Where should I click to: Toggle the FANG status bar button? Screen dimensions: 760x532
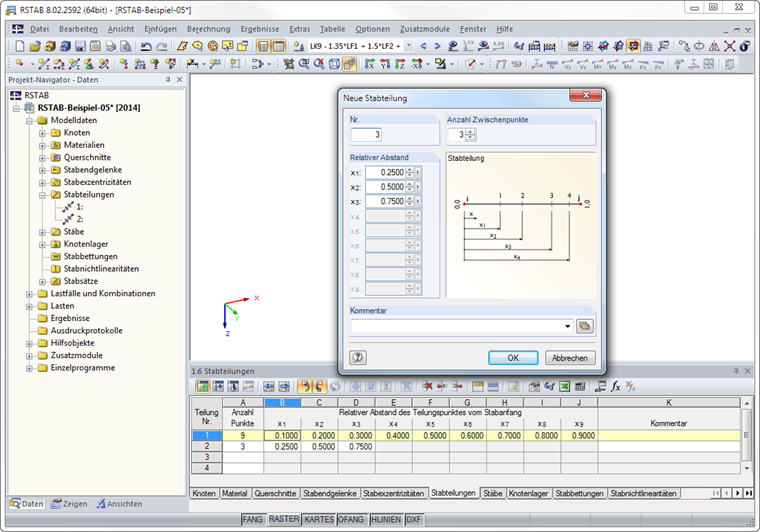coord(253,519)
